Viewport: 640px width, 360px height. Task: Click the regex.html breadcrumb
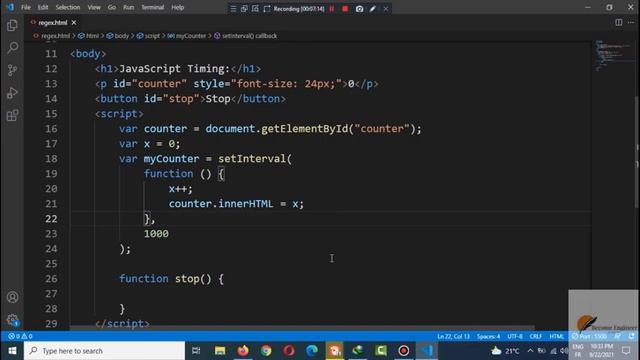click(56, 36)
